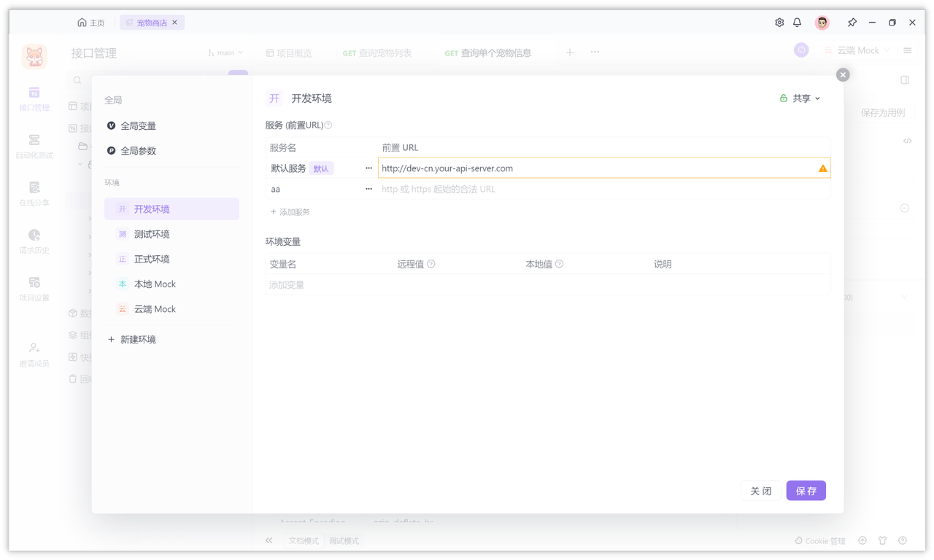Image resolution: width=934 pixels, height=560 pixels.
Task: Click the shirt theme icon in bottom bar
Action: 882,541
